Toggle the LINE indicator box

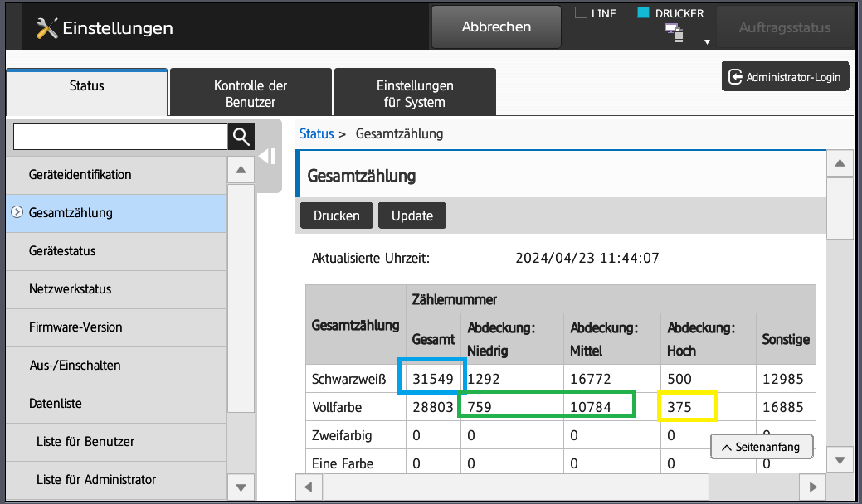(x=581, y=13)
